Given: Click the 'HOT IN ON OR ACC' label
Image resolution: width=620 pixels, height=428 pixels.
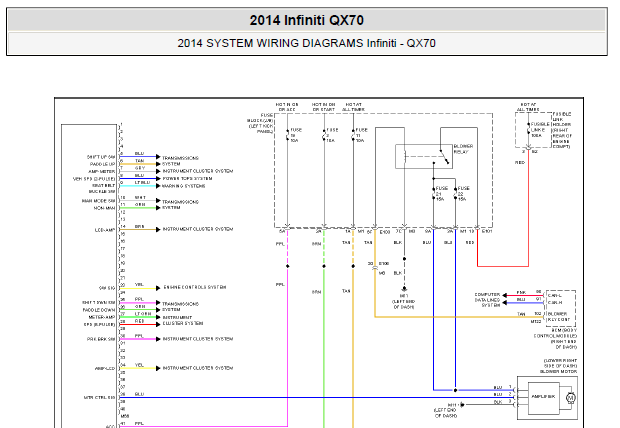Looking at the screenshot, I should click(287, 107).
